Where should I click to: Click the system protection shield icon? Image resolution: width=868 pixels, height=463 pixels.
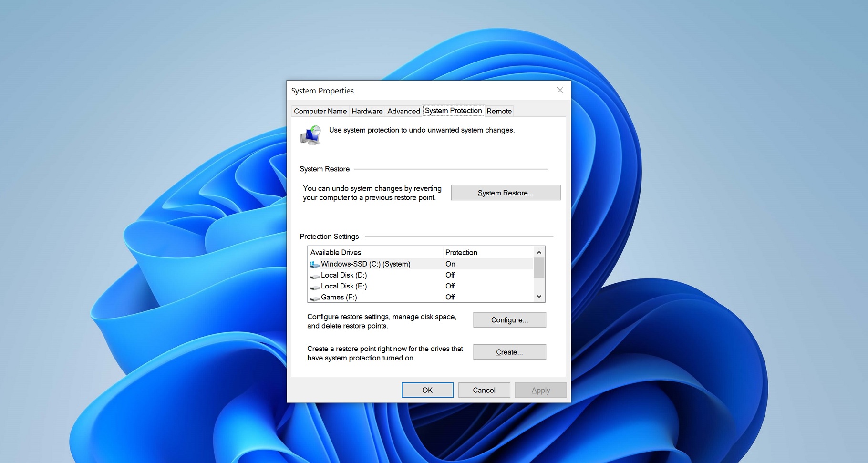(x=310, y=135)
